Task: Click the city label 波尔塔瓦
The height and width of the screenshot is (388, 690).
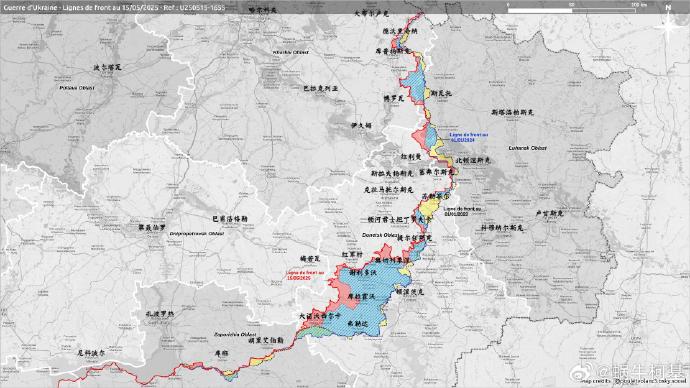Action: click(107, 68)
